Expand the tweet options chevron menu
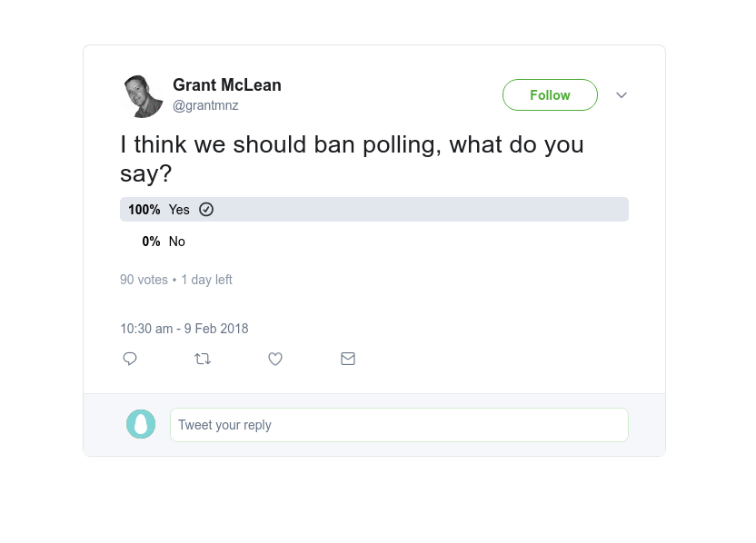Viewport: 756px width, 543px height. [x=622, y=95]
